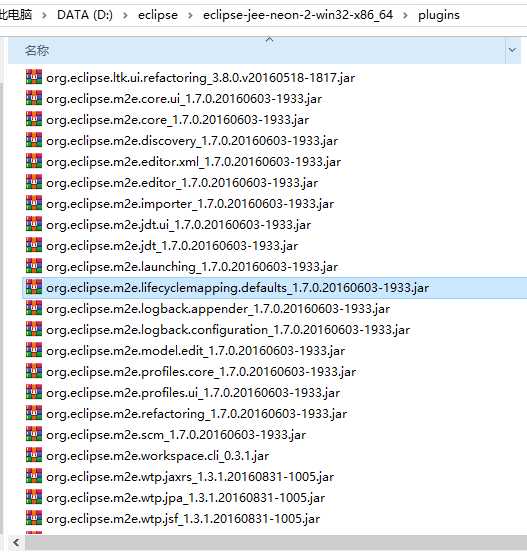The width and height of the screenshot is (527, 552).
Task: Click archive icon of m2e.model.edit jar
Action: pyautogui.click(x=34, y=350)
